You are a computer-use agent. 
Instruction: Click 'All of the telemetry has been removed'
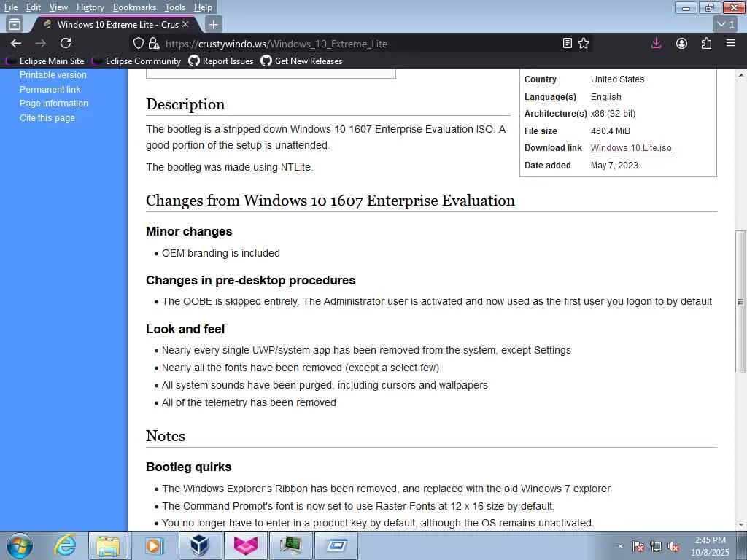(x=249, y=402)
